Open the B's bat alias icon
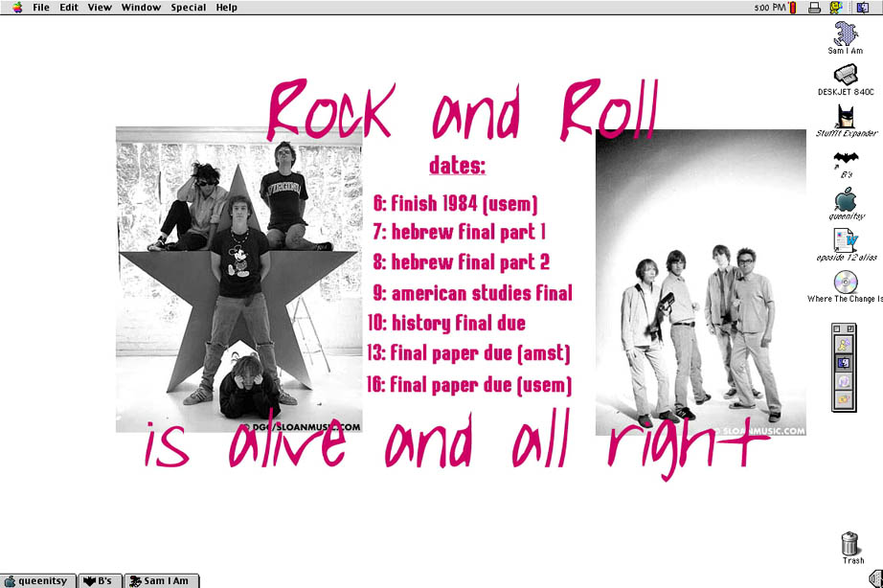The width and height of the screenshot is (883, 588). 846,158
